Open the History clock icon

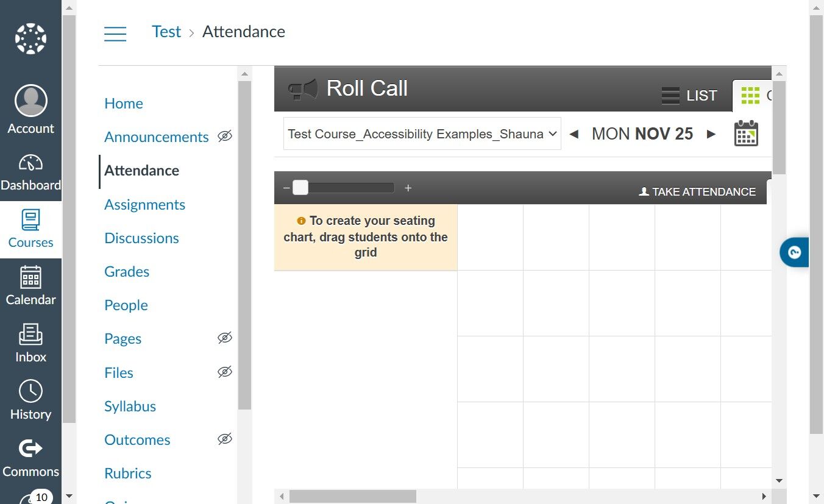[30, 391]
